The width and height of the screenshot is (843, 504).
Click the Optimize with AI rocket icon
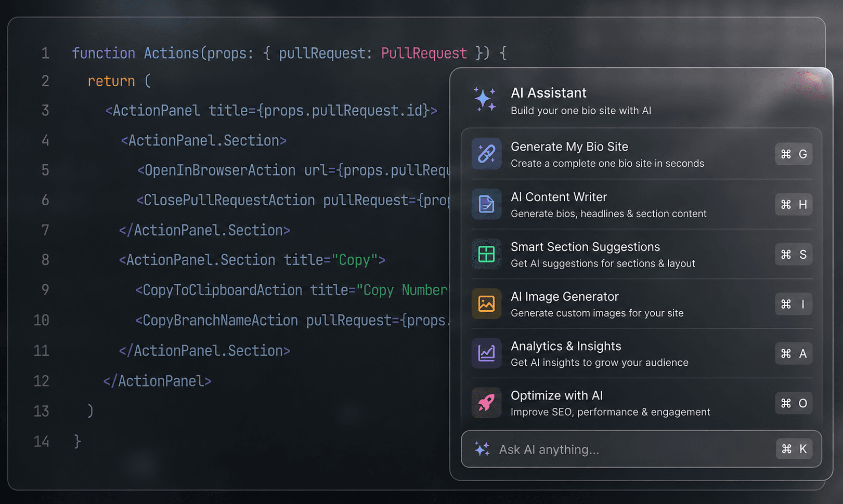[486, 403]
